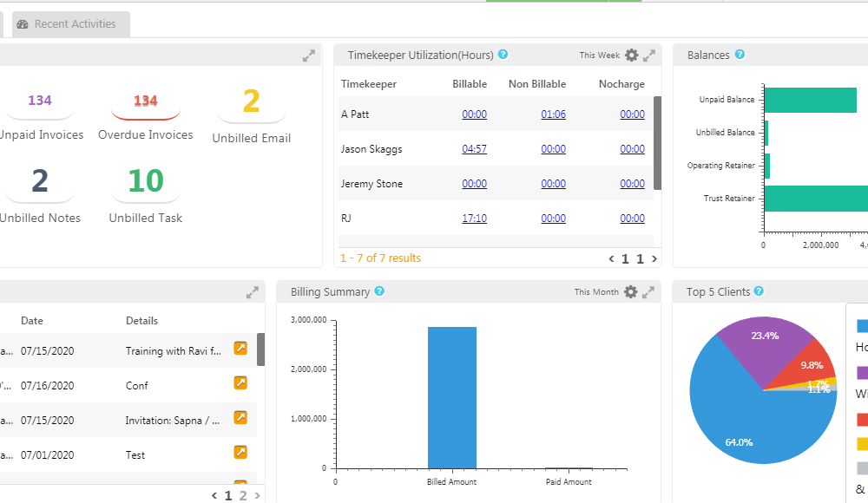
Task: Open the Test entry arrow icon
Action: tap(240, 452)
